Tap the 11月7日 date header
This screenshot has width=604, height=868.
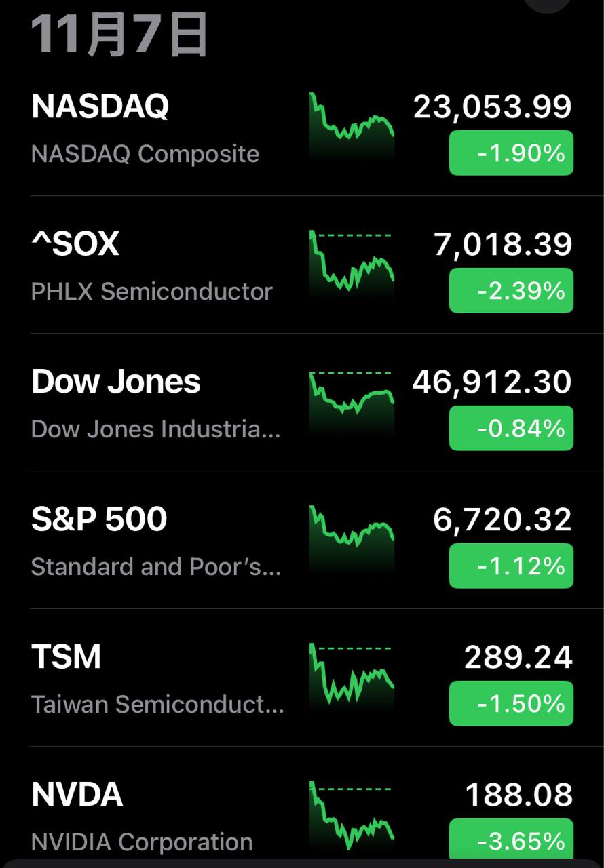point(119,35)
